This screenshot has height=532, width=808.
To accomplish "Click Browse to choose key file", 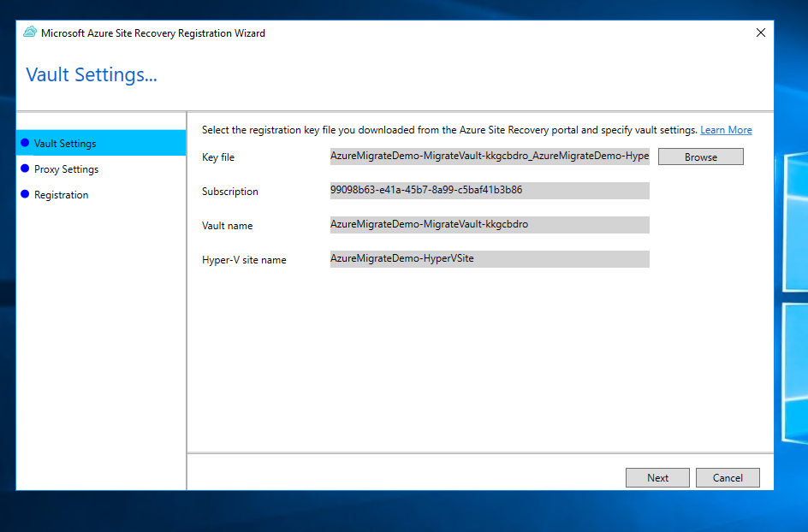I will 701,157.
